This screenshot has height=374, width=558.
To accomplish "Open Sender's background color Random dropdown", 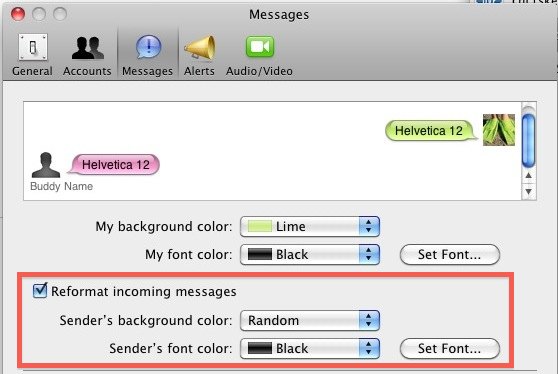I will [x=310, y=320].
